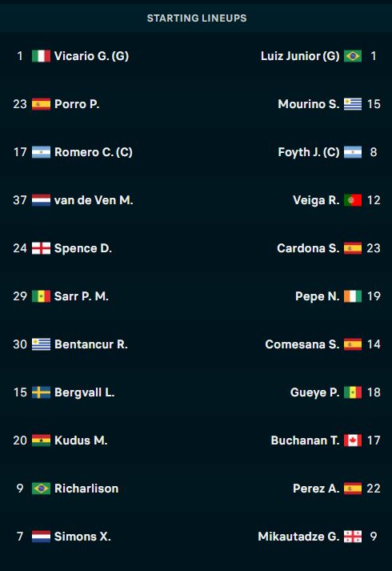Screen dimensions: 392x571
Task: View Simons X. player profile
Action: tap(82, 537)
